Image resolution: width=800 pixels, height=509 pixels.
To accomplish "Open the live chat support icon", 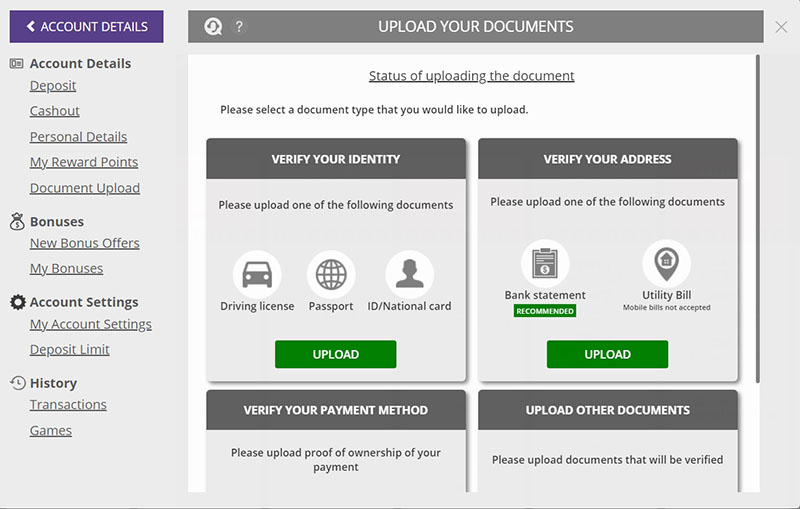I will click(x=213, y=27).
